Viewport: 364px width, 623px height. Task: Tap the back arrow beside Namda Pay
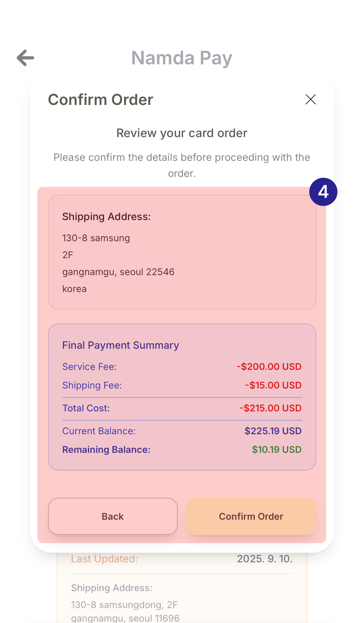click(x=25, y=58)
